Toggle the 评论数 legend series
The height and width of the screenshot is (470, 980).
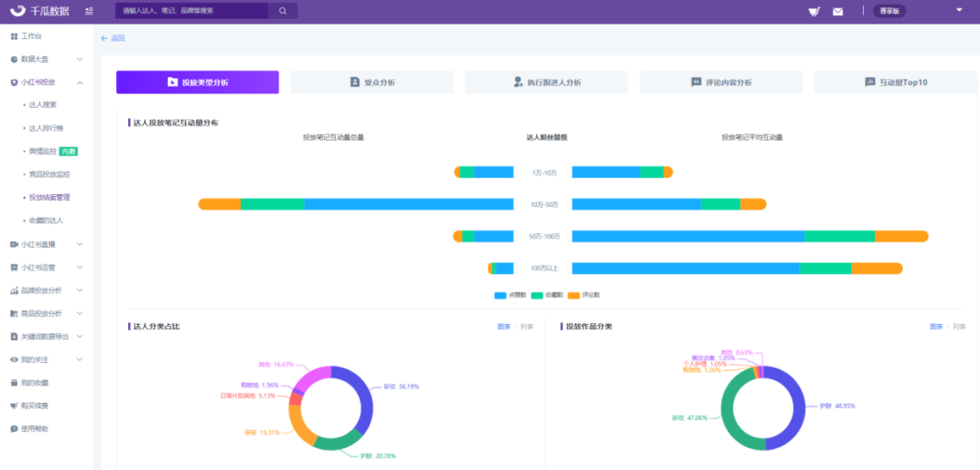pyautogui.click(x=583, y=295)
